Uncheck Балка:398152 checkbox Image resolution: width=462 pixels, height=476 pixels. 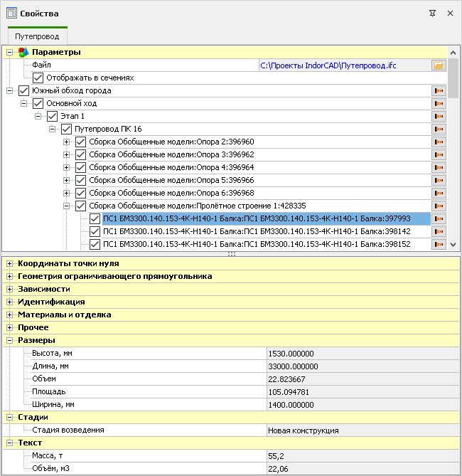[95, 244]
